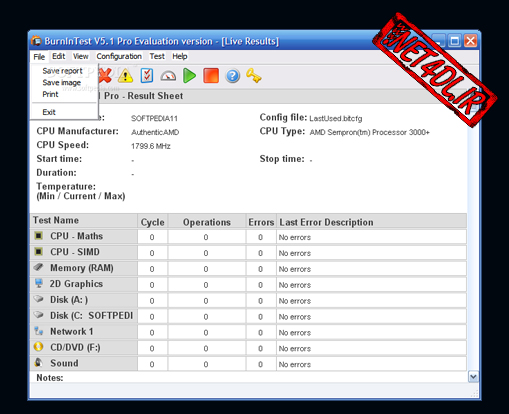
Task: Click the Operations column header
Action: pyautogui.click(x=207, y=222)
